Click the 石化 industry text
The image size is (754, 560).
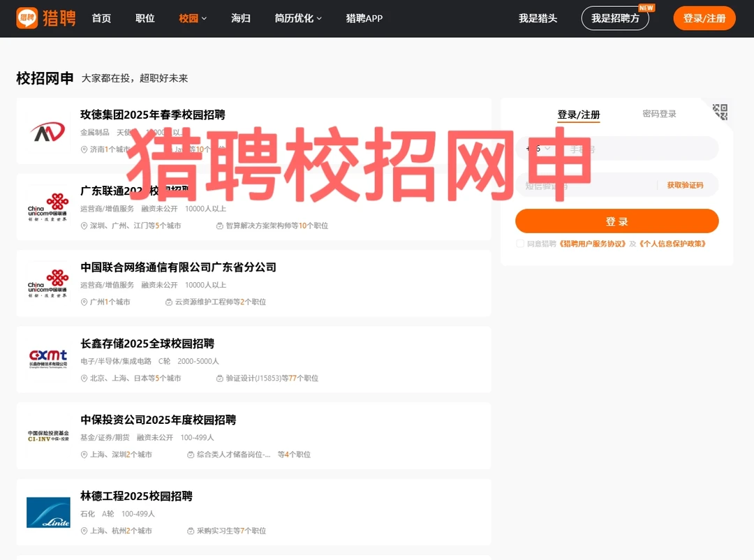87,514
